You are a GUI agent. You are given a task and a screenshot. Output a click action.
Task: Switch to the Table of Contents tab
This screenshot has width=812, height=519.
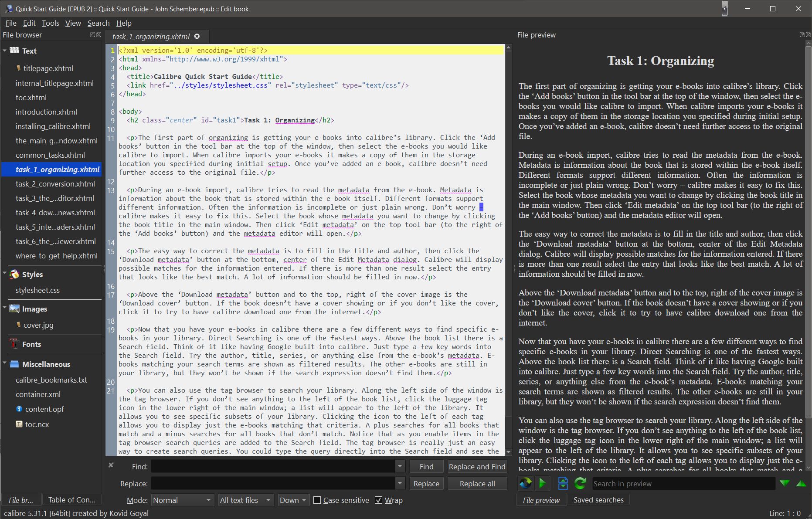click(71, 500)
